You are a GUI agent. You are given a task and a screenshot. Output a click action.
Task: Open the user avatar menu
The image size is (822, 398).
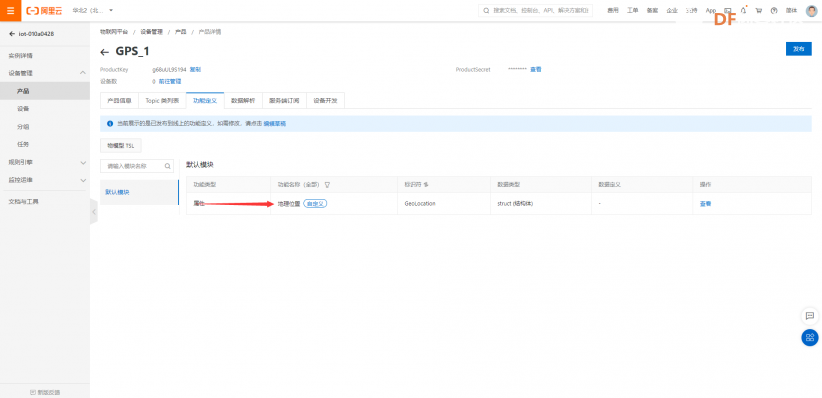coord(812,10)
